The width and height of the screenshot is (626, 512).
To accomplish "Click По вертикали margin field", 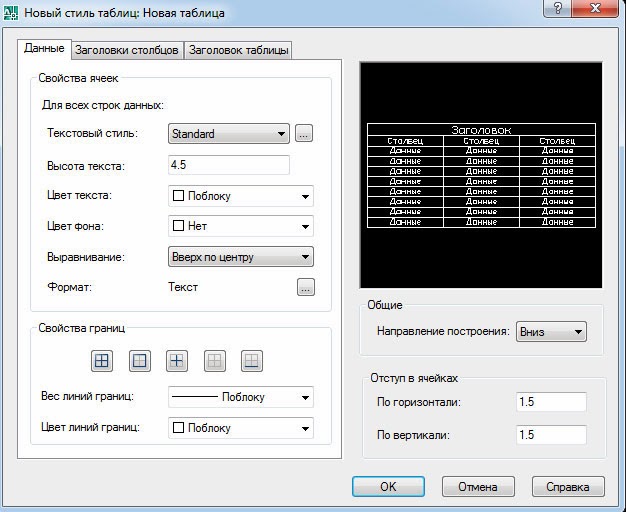I will tap(551, 435).
